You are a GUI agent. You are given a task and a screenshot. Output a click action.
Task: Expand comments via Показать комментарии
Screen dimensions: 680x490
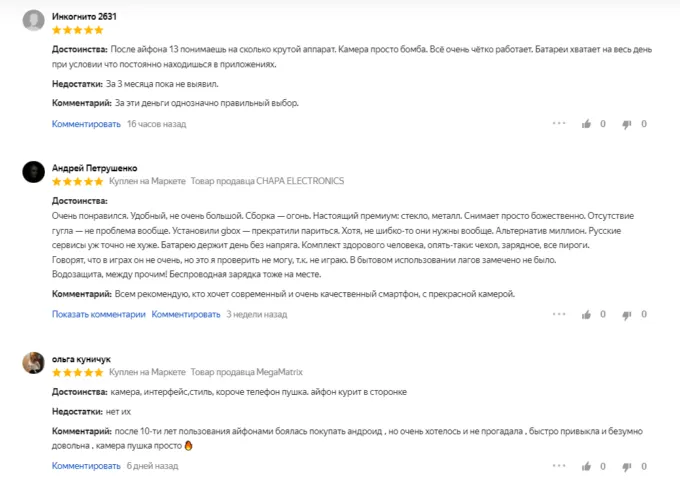coord(98,314)
